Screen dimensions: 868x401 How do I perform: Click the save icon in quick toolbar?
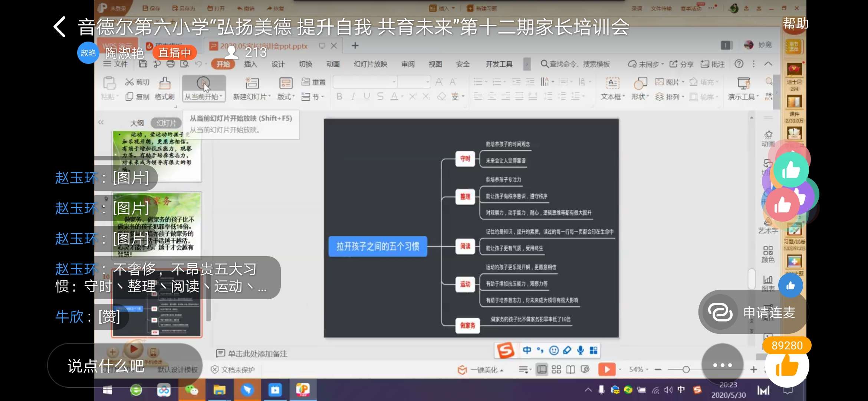(x=143, y=64)
